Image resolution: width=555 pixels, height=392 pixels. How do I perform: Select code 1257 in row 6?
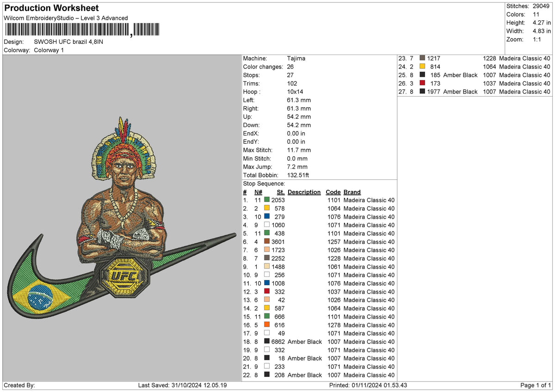pos(333,242)
